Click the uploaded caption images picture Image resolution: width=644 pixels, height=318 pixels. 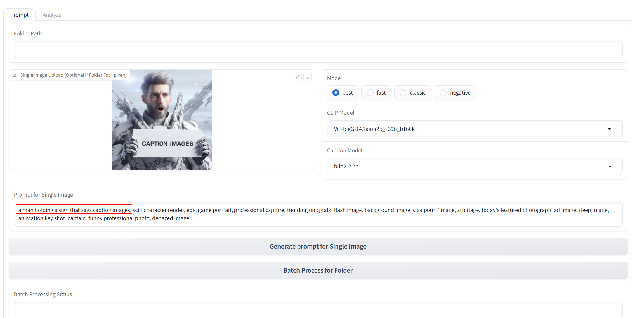click(x=162, y=120)
